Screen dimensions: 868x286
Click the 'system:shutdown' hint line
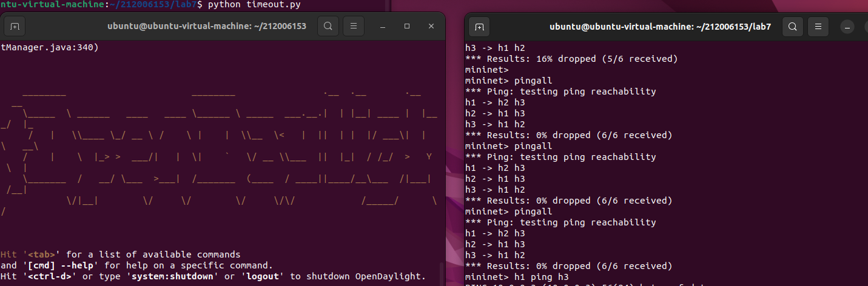coord(213,276)
